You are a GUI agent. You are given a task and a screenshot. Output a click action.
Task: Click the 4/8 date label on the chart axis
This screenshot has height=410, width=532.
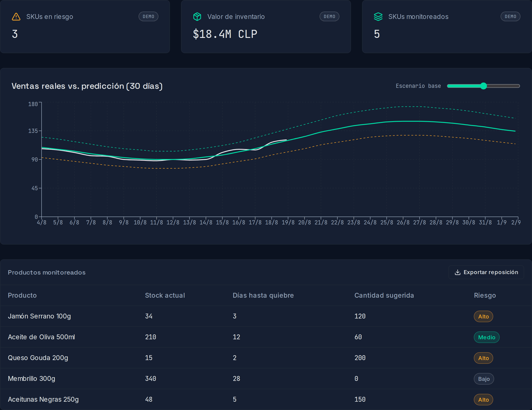click(x=41, y=222)
